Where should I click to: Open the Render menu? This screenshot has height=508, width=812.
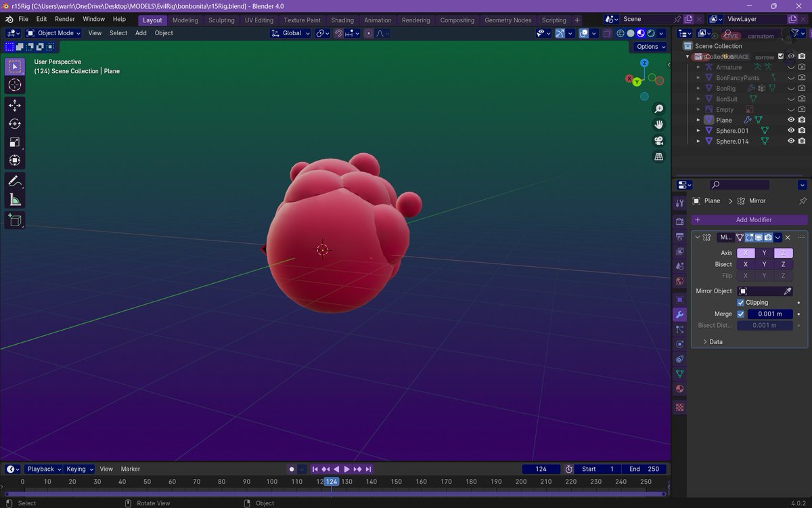click(x=65, y=19)
